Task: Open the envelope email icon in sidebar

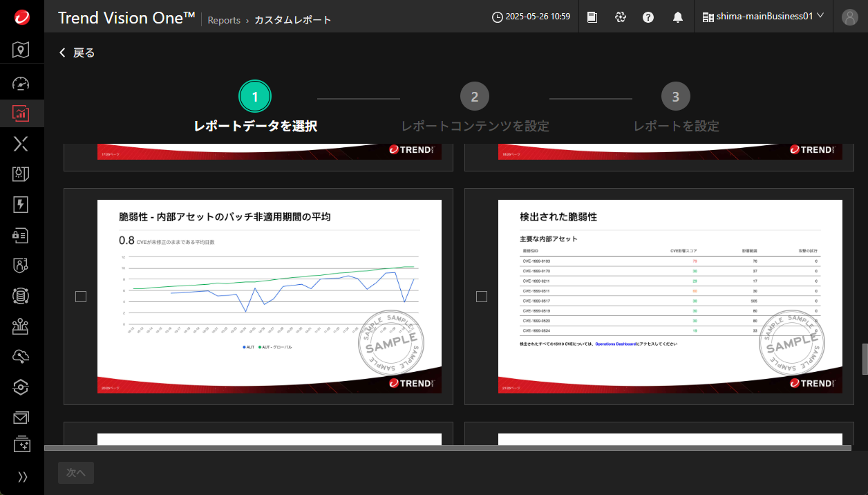Action: 21,418
